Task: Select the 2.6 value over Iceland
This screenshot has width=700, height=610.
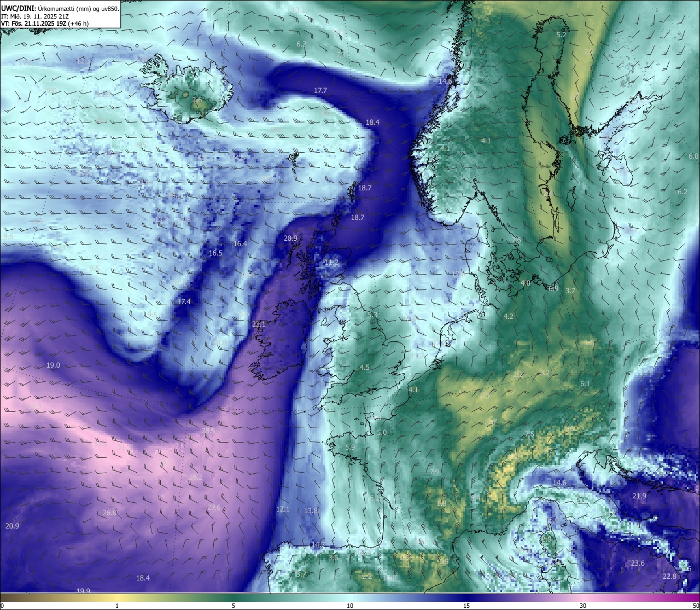Action: click(x=197, y=100)
